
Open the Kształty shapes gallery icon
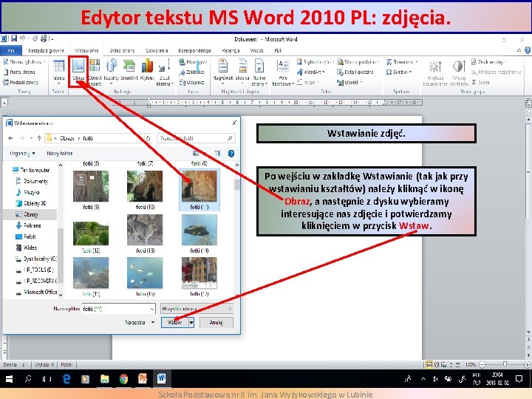(x=112, y=72)
